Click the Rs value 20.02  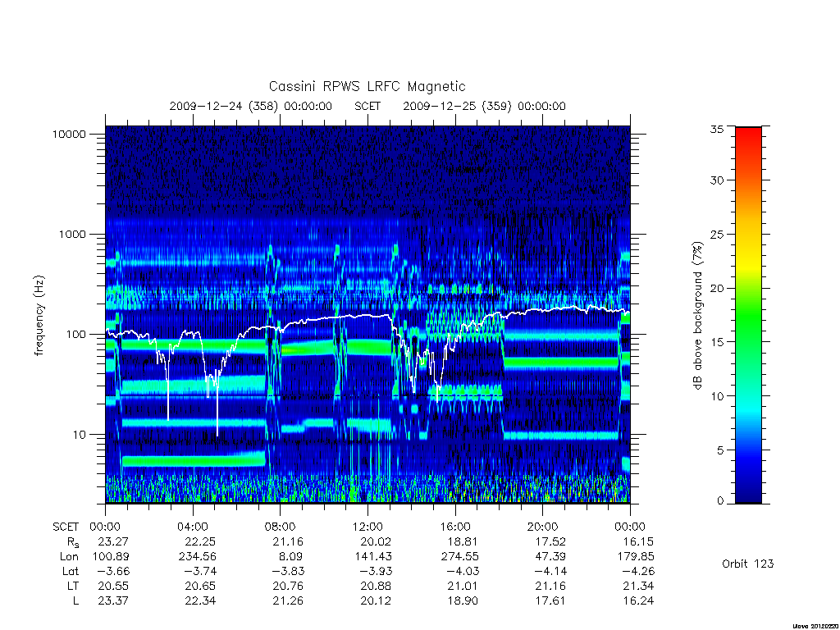pyautogui.click(x=376, y=541)
